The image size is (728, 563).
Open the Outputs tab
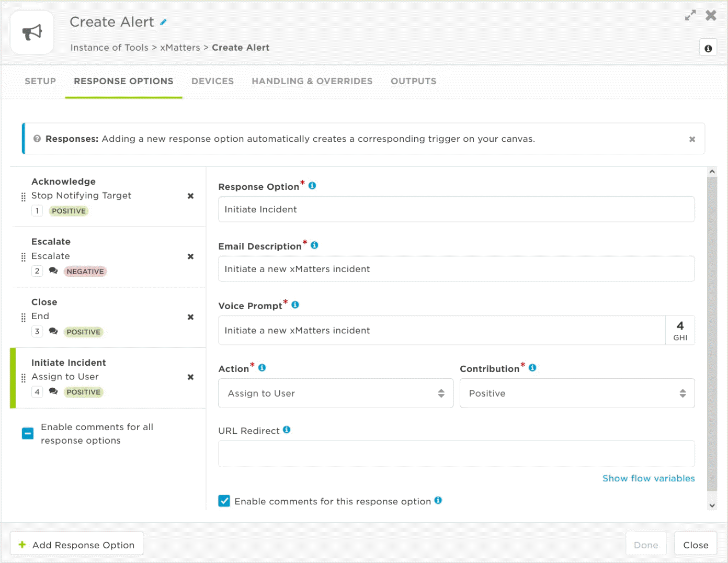point(413,81)
